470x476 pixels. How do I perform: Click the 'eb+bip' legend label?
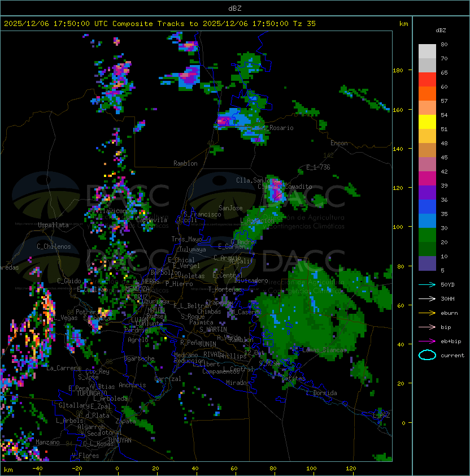click(451, 341)
